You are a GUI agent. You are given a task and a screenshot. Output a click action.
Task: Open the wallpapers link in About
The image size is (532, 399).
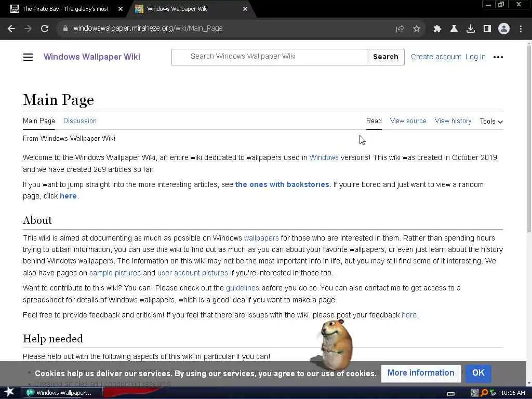tap(261, 238)
